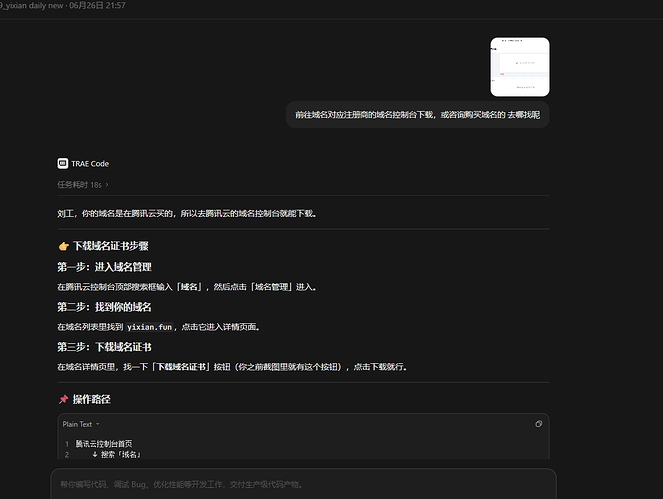The height and width of the screenshot is (499, 663).
Task: Open the Plain Text language dropdown
Action: click(x=81, y=424)
